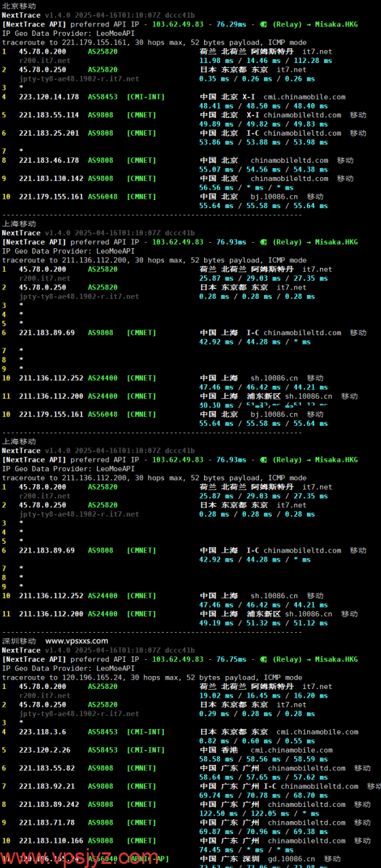Click hop IP 221.183.25.201

(x=49, y=133)
